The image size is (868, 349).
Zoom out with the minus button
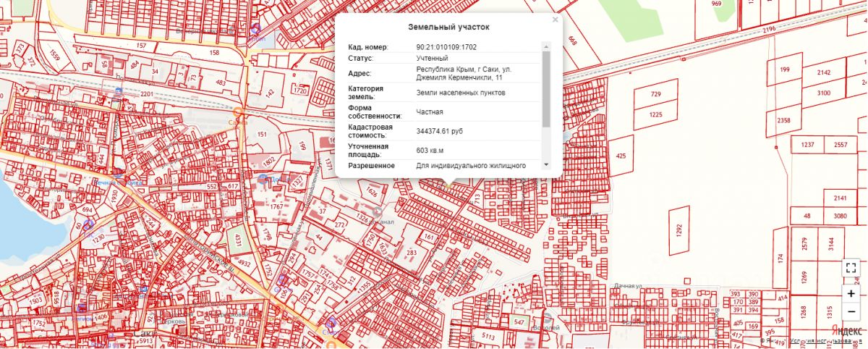tap(851, 311)
